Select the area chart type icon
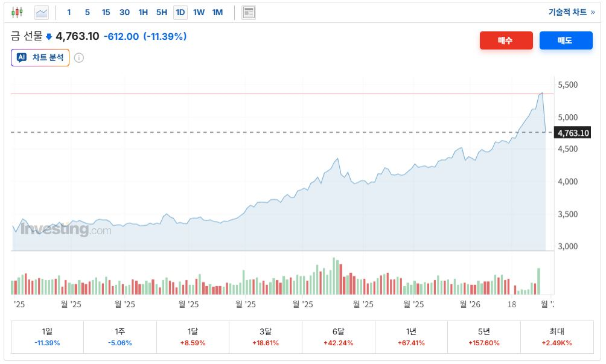 pyautogui.click(x=42, y=12)
